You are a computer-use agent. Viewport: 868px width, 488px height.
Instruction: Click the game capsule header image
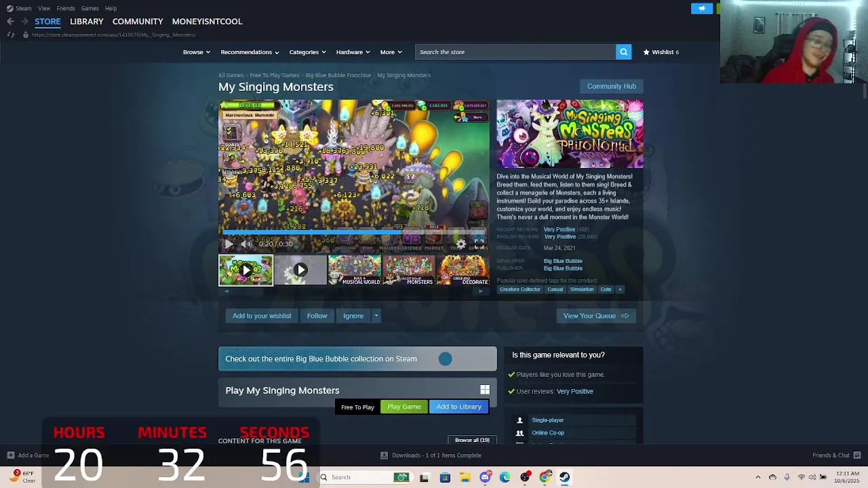(570, 134)
